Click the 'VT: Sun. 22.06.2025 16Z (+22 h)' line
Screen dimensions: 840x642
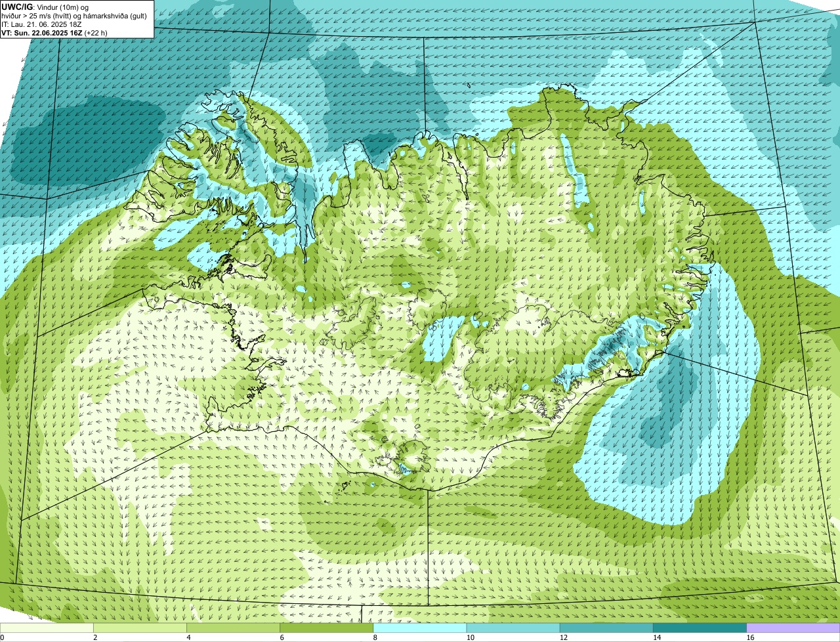tap(54, 32)
